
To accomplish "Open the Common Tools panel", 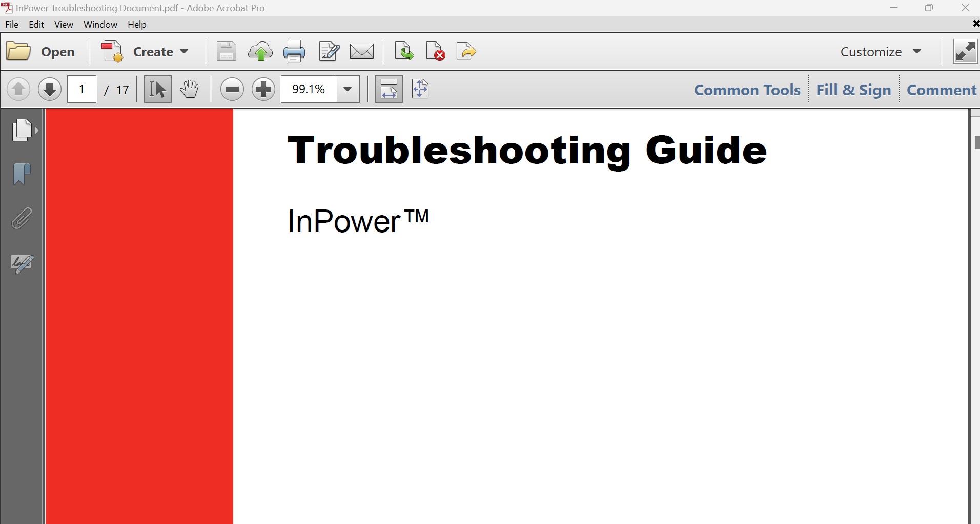I will coord(747,90).
